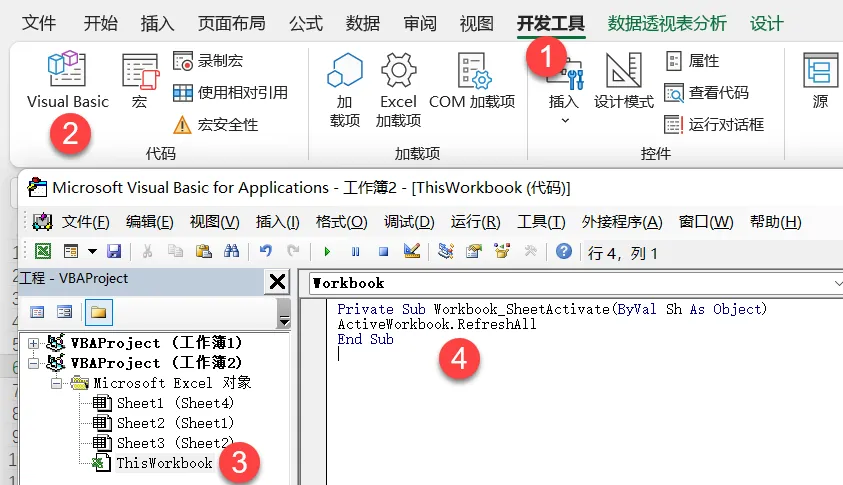This screenshot has height=485, width=843.
Task: Click the Break (pause) toolbar icon
Action: pyautogui.click(x=355, y=252)
